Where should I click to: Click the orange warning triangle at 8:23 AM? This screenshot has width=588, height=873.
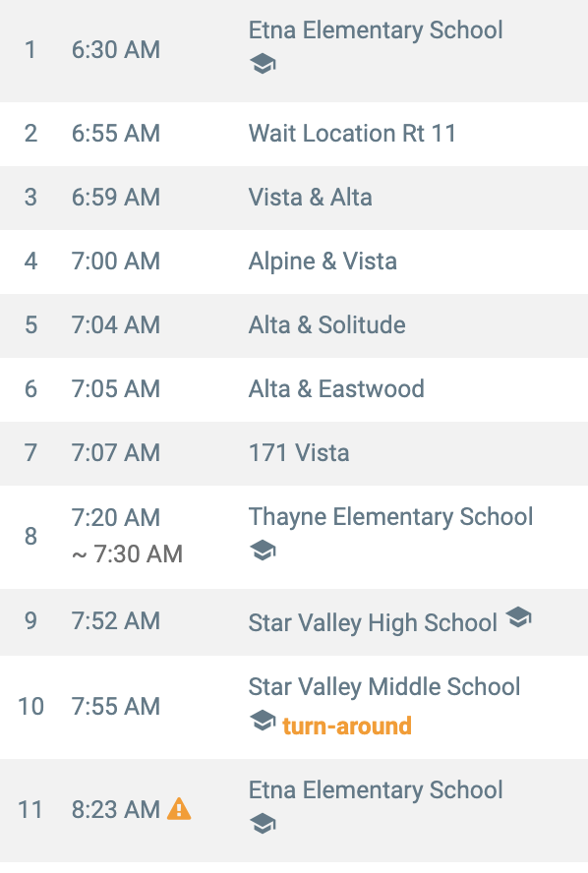[179, 809]
